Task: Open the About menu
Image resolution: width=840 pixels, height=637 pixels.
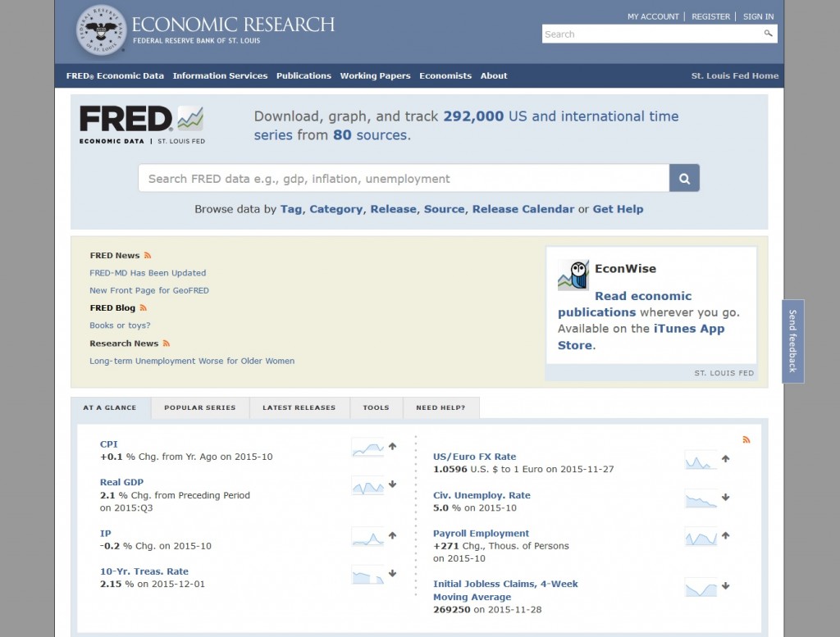Action: point(493,76)
